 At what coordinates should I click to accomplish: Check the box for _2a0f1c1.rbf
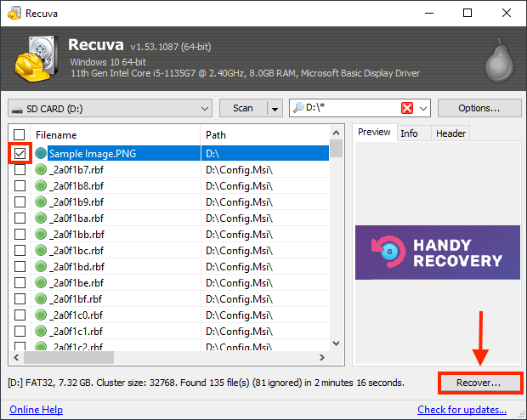click(20, 331)
